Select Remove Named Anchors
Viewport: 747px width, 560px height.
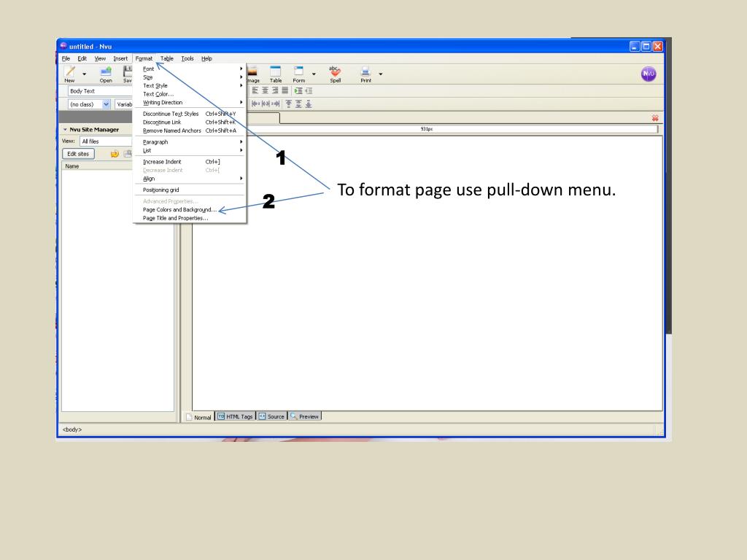(x=190, y=131)
